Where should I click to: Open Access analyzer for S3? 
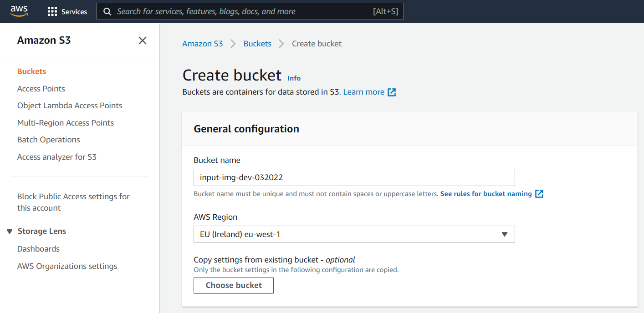coord(57,157)
